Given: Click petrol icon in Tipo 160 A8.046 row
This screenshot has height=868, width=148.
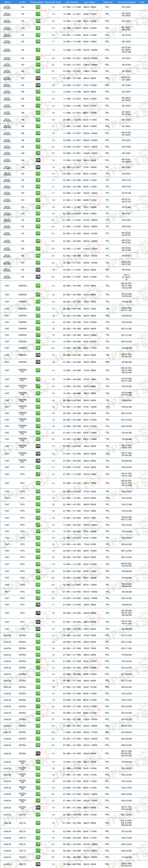Looking at the screenshot, I should pos(38,592).
